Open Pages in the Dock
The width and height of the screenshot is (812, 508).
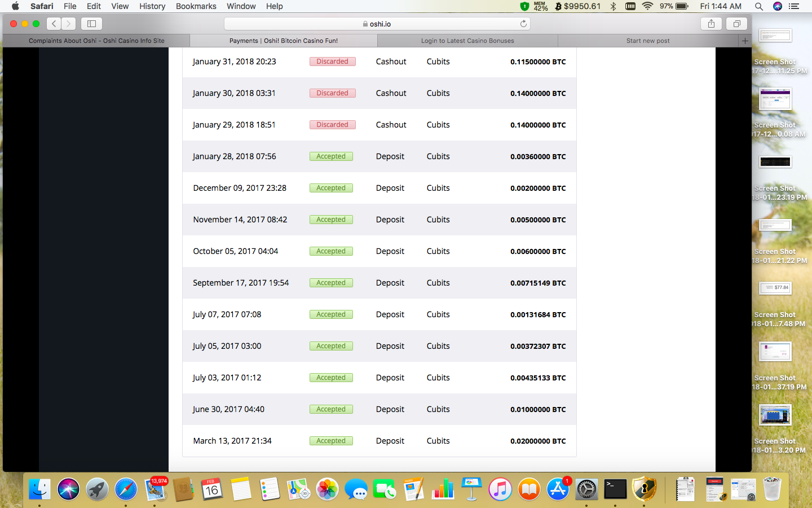tap(413, 489)
